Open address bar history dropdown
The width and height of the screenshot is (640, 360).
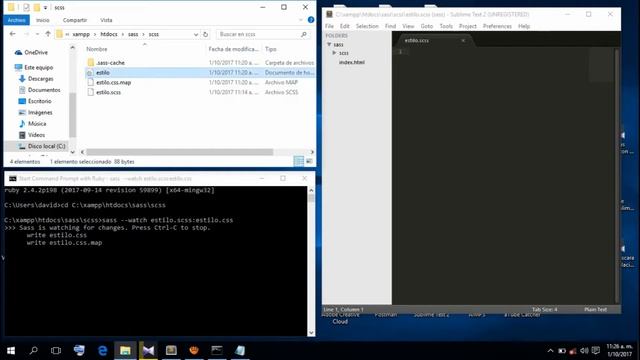pyautogui.click(x=196, y=35)
